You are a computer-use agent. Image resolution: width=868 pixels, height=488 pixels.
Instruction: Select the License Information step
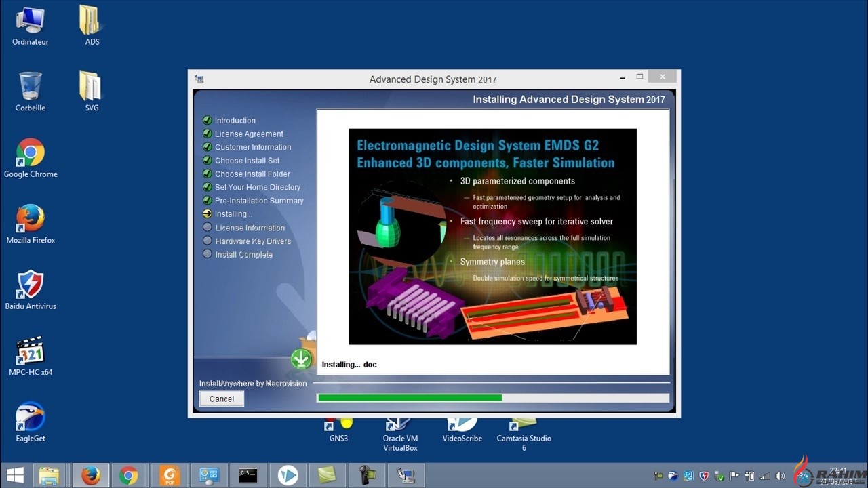pos(250,228)
